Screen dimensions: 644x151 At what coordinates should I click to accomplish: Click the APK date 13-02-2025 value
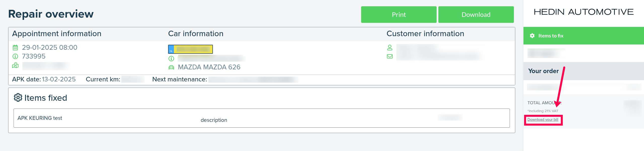(59, 79)
